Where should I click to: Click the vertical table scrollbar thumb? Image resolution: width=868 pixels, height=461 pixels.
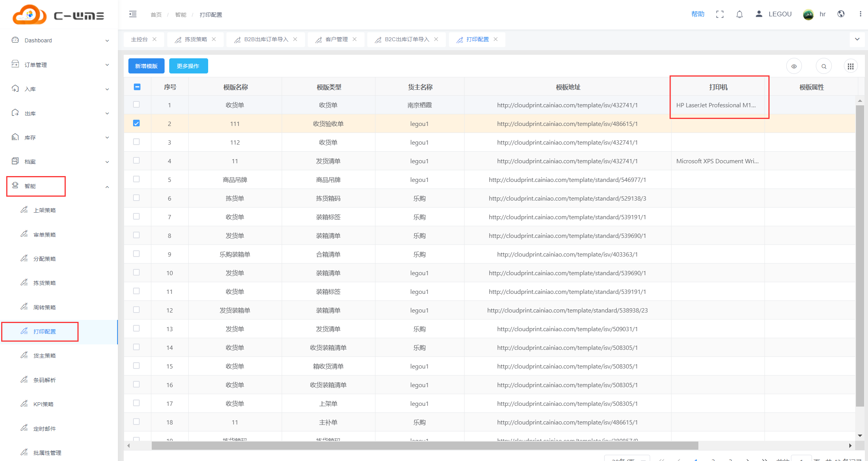tap(860, 256)
